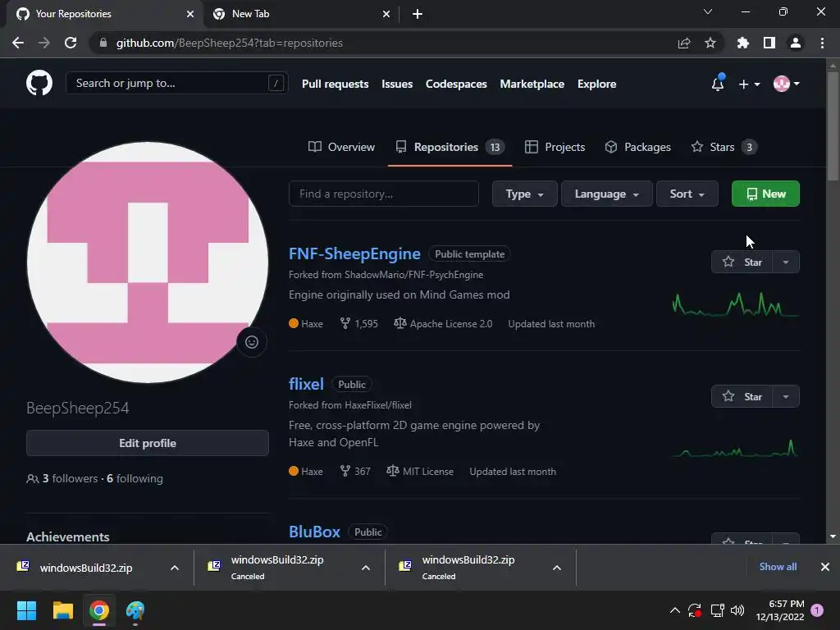This screenshot has width=840, height=630.
Task: Open the Language filter dropdown
Action: coord(606,194)
